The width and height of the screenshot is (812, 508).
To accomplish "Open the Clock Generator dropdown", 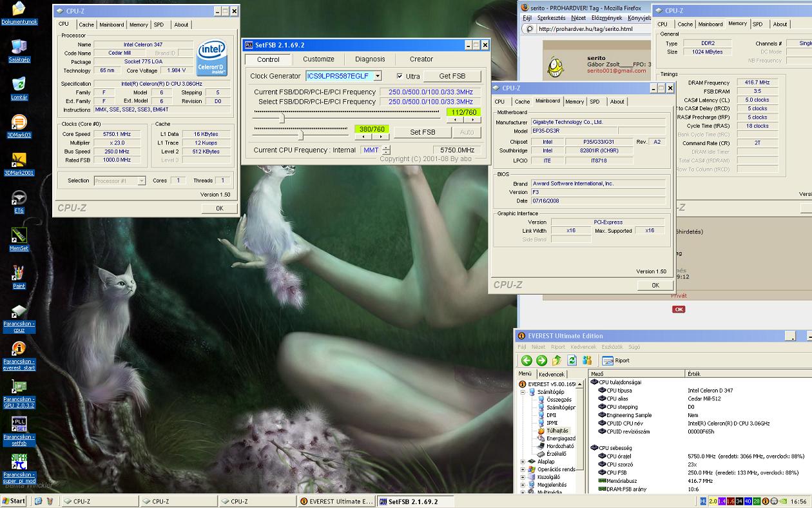I will click(377, 76).
